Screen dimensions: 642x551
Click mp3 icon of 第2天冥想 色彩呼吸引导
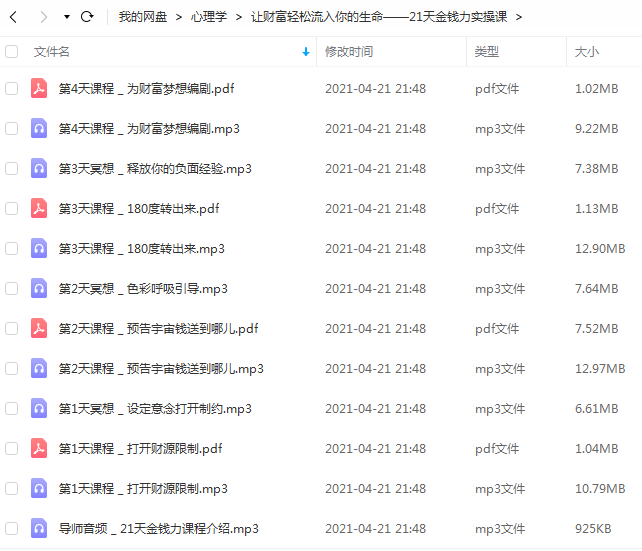coord(39,288)
